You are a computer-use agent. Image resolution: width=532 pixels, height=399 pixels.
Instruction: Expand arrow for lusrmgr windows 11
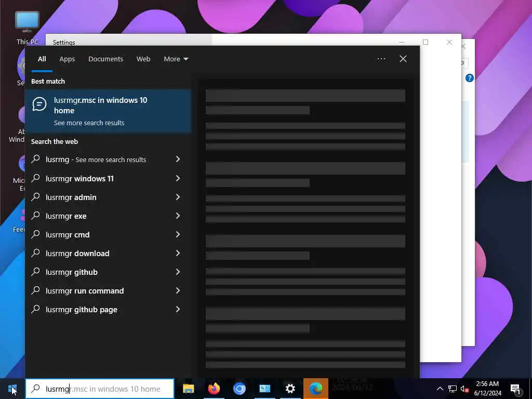pyautogui.click(x=178, y=179)
